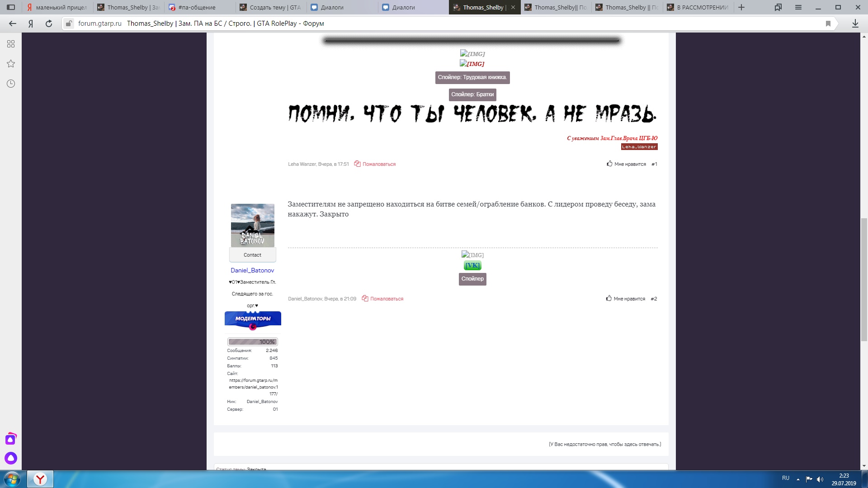The width and height of the screenshot is (868, 488).
Task: Open the bookmarks star icon in sidebar
Action: point(10,63)
